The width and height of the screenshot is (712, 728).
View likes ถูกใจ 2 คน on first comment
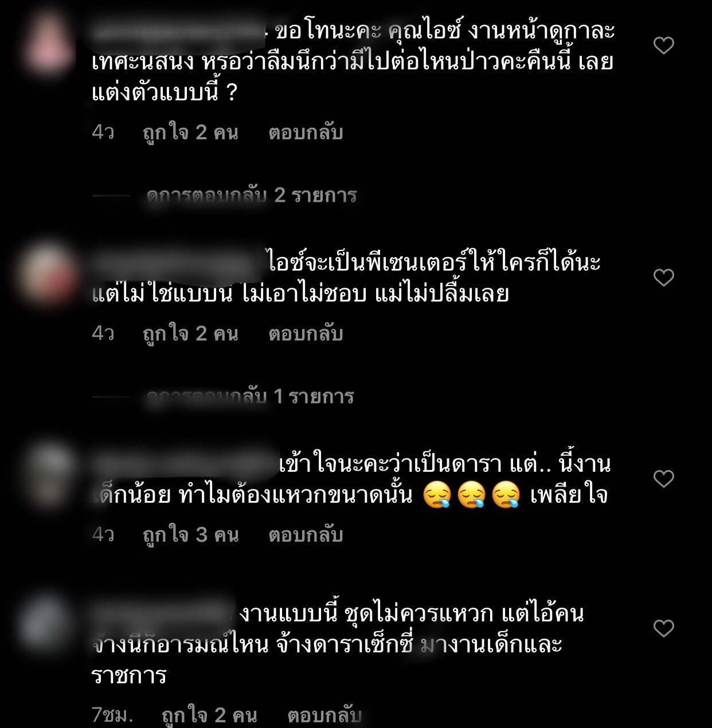(x=190, y=132)
